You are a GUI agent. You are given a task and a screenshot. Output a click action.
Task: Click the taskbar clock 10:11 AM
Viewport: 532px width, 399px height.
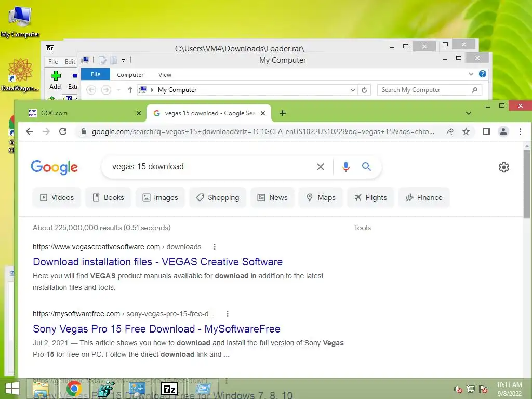tap(509, 389)
